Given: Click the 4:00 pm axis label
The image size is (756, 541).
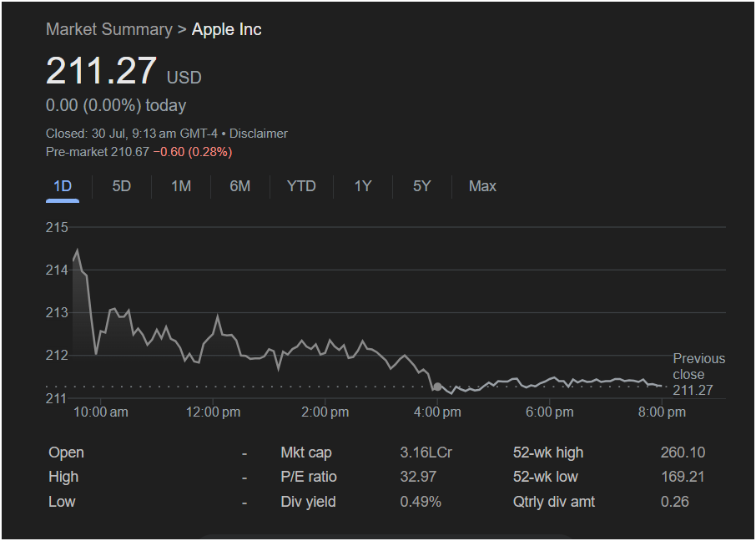Looking at the screenshot, I should tap(437, 412).
